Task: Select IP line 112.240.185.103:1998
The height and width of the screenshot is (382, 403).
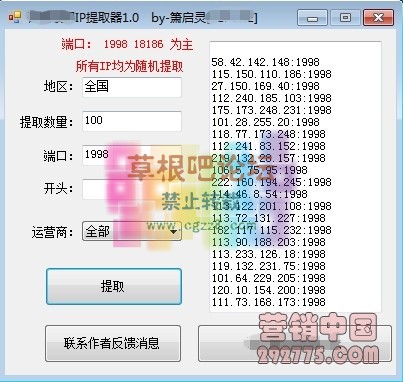Action: click(271, 98)
